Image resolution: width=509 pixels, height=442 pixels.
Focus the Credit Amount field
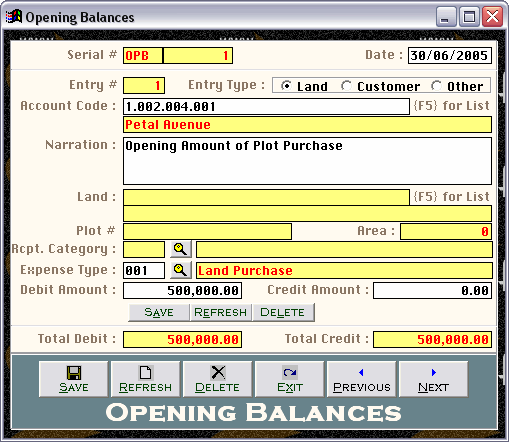tap(432, 291)
